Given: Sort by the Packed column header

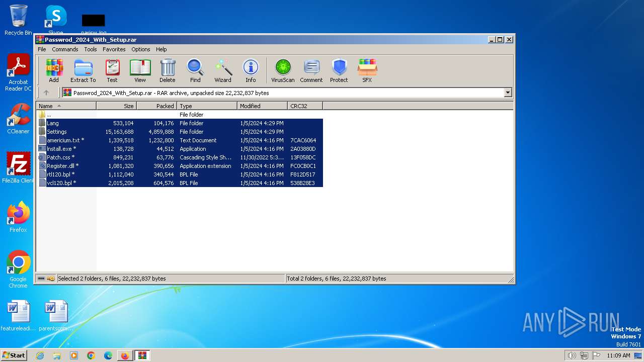Looking at the screenshot, I should (x=156, y=106).
